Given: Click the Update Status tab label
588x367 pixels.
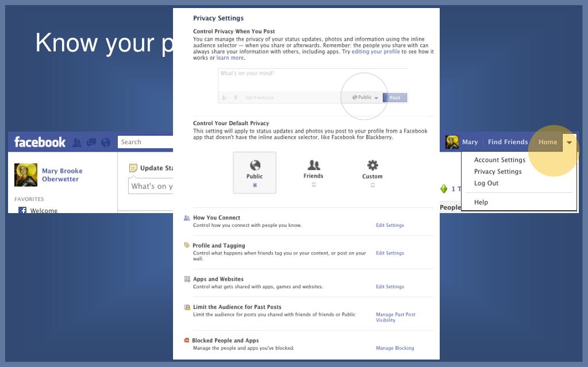Looking at the screenshot, I should coord(157,168).
